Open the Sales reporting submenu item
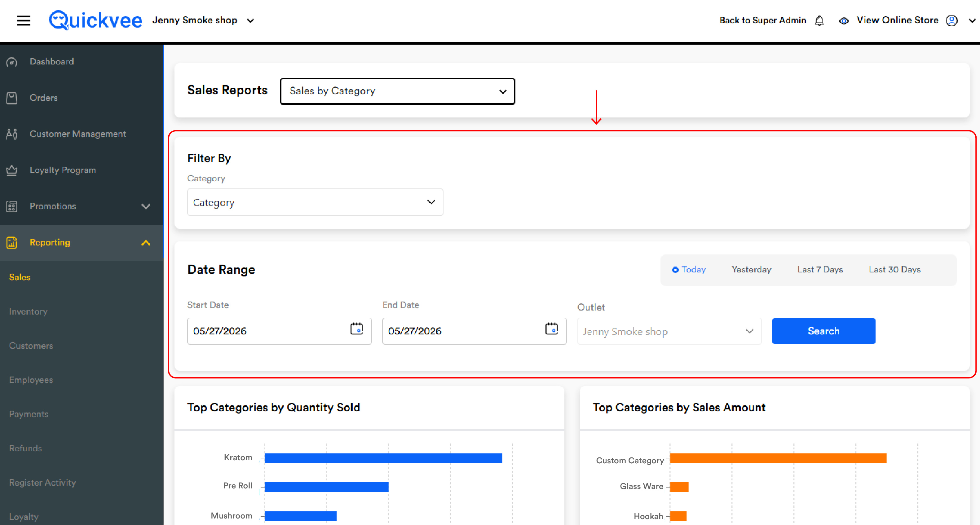980x525 pixels. tap(20, 277)
